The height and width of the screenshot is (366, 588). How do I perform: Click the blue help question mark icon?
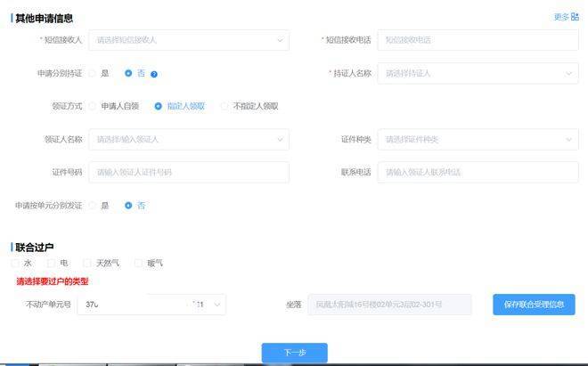pyautogui.click(x=154, y=74)
